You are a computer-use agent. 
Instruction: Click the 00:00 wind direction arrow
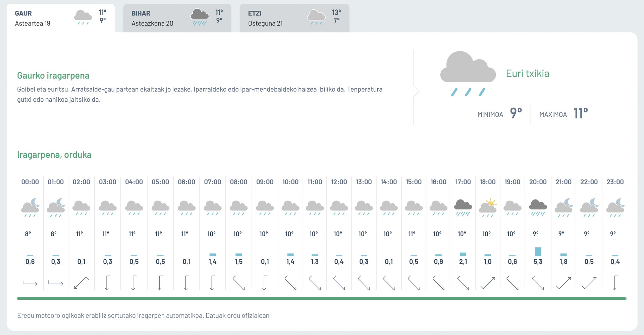[x=30, y=283]
